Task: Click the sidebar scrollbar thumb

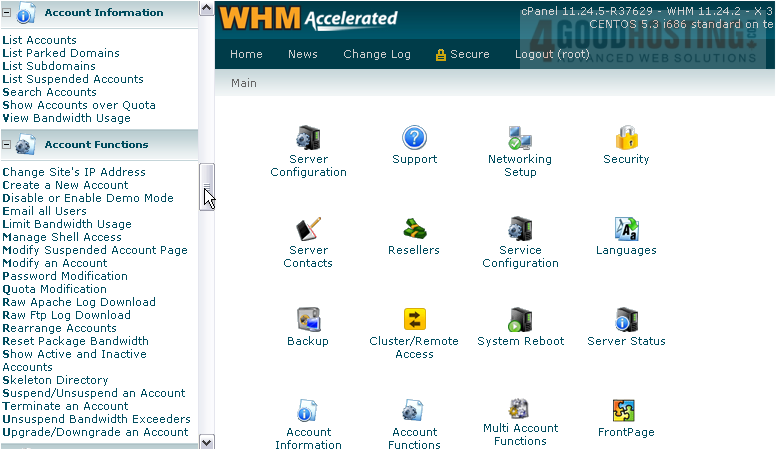Action: click(x=207, y=178)
